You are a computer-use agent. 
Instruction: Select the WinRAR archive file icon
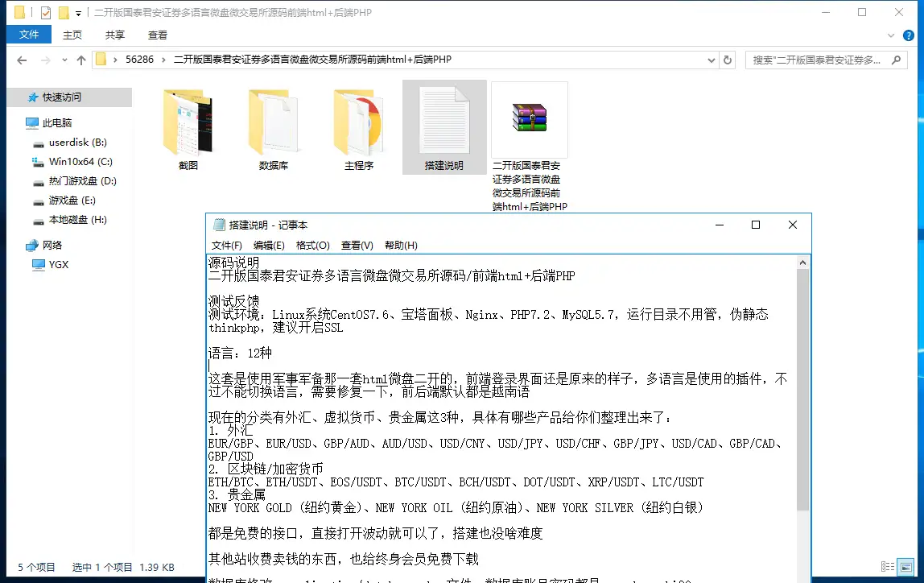coord(530,117)
